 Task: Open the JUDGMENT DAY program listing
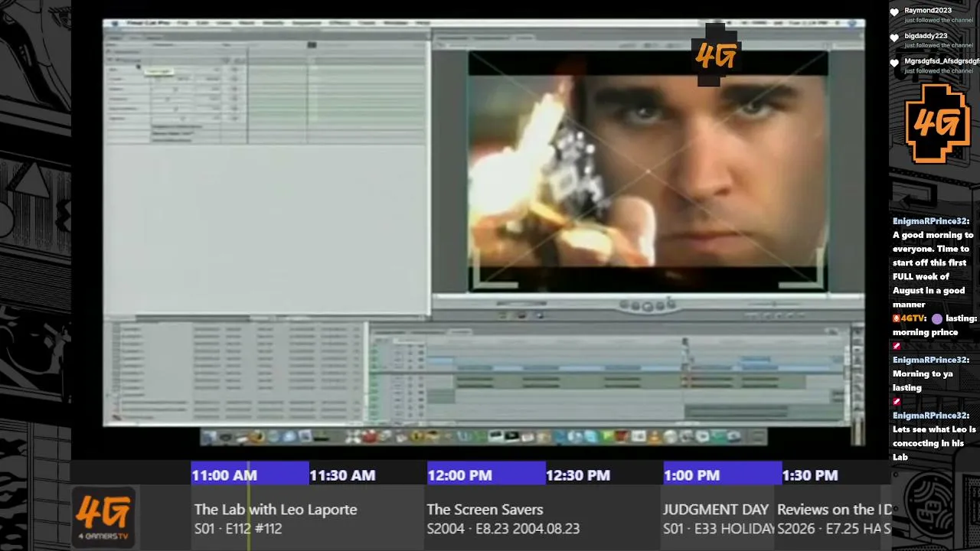(717, 519)
